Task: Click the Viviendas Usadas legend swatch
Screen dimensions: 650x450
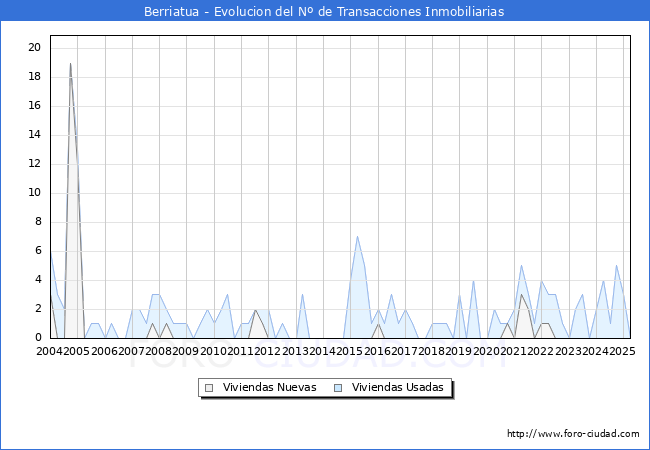Action: 338,388
